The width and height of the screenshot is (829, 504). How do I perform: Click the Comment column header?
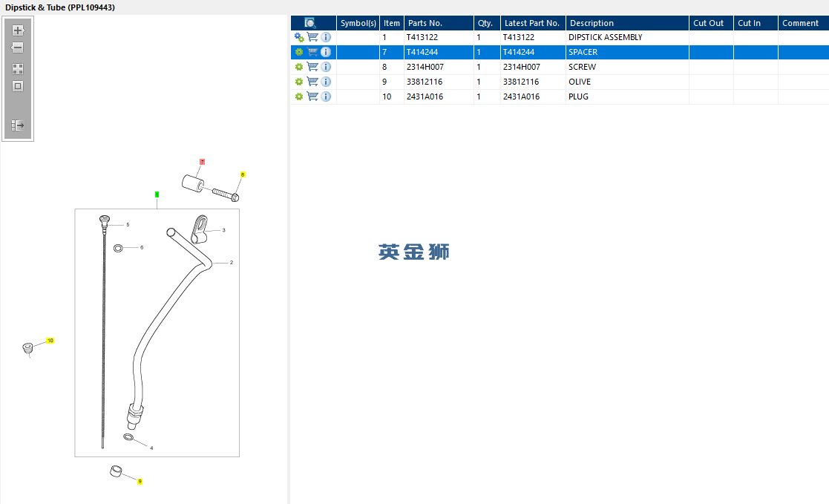pyautogui.click(x=803, y=23)
